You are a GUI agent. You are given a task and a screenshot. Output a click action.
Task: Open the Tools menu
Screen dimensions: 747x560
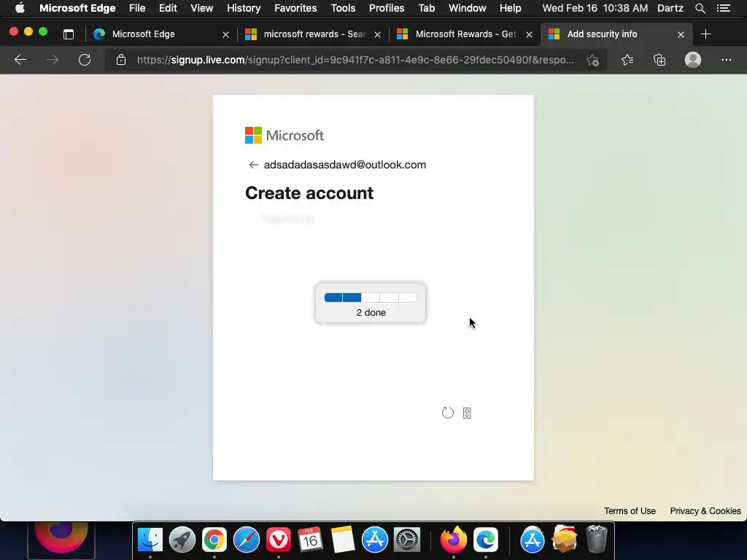tap(343, 8)
